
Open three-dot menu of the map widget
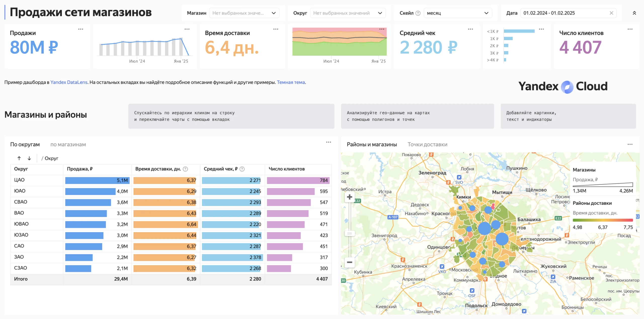coord(630,145)
